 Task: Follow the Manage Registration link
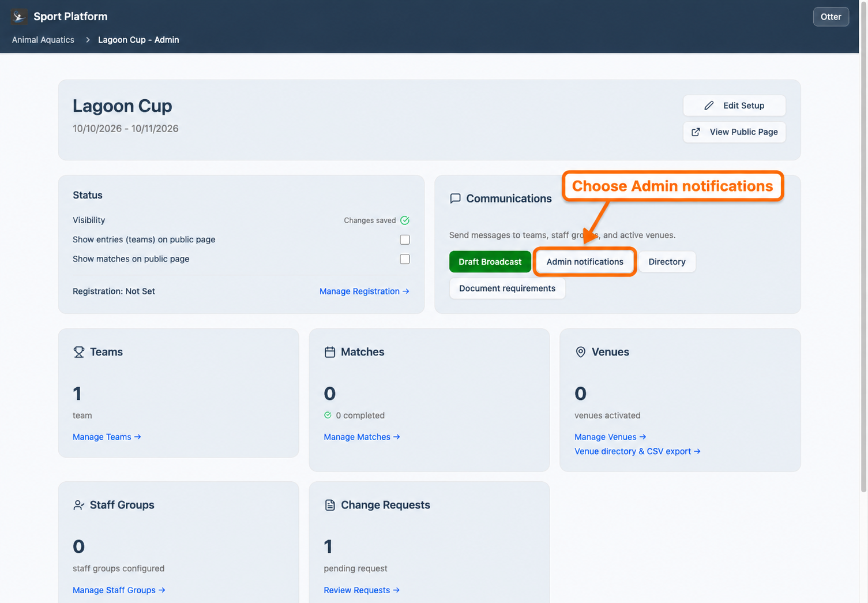pos(365,291)
